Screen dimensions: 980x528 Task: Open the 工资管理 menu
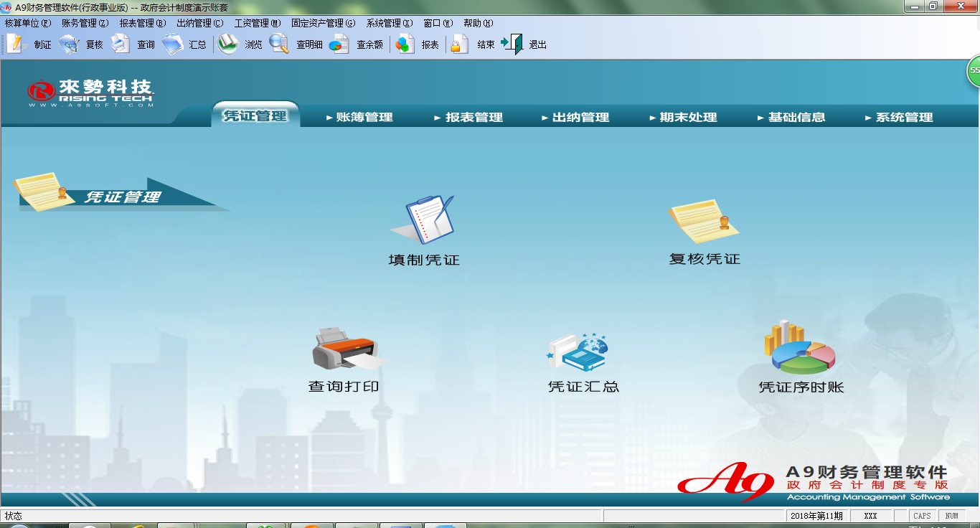coord(257,23)
